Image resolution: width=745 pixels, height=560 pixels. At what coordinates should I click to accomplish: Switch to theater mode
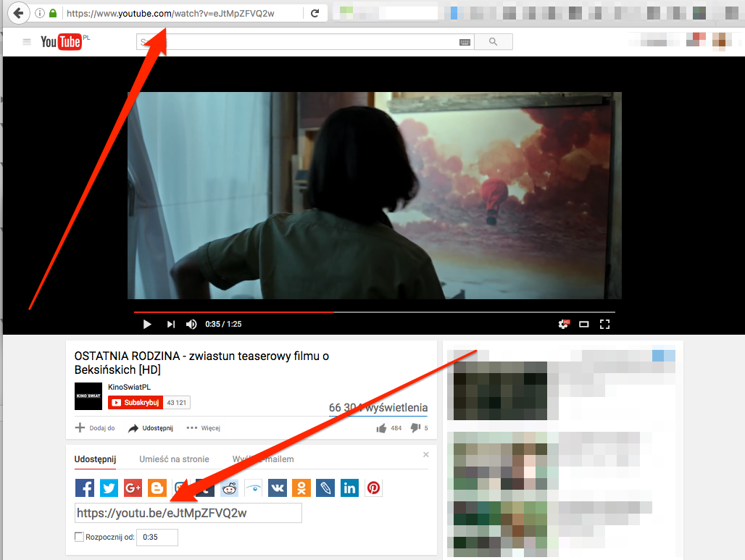pyautogui.click(x=584, y=324)
